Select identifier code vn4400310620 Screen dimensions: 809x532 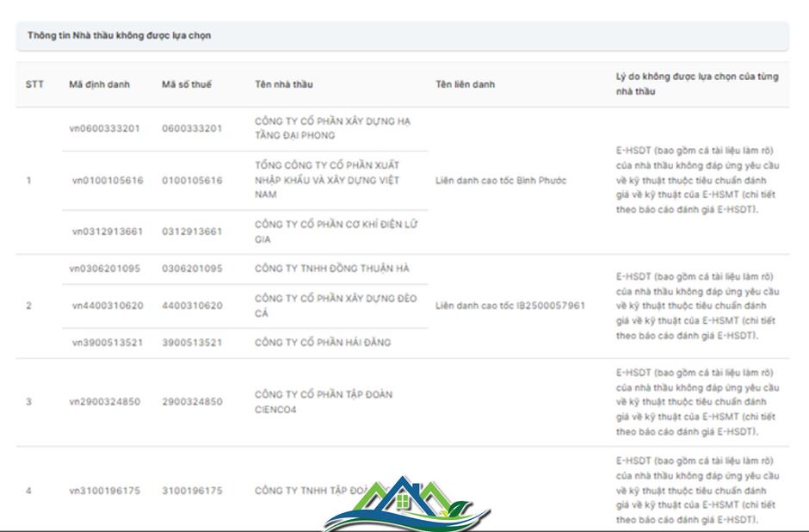click(x=108, y=306)
